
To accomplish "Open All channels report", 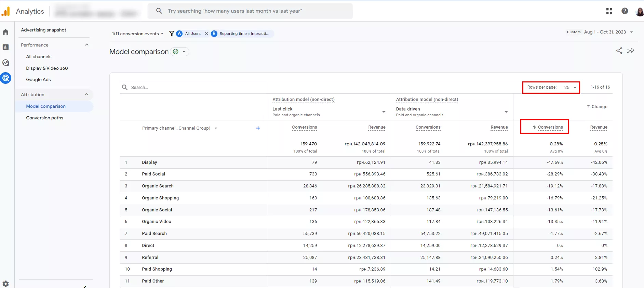I will coord(39,57).
